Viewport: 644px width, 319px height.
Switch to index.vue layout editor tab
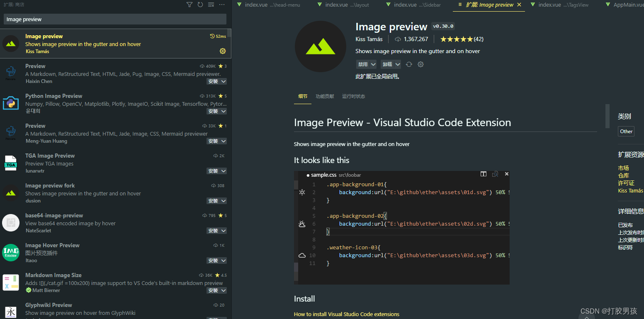[x=343, y=5]
